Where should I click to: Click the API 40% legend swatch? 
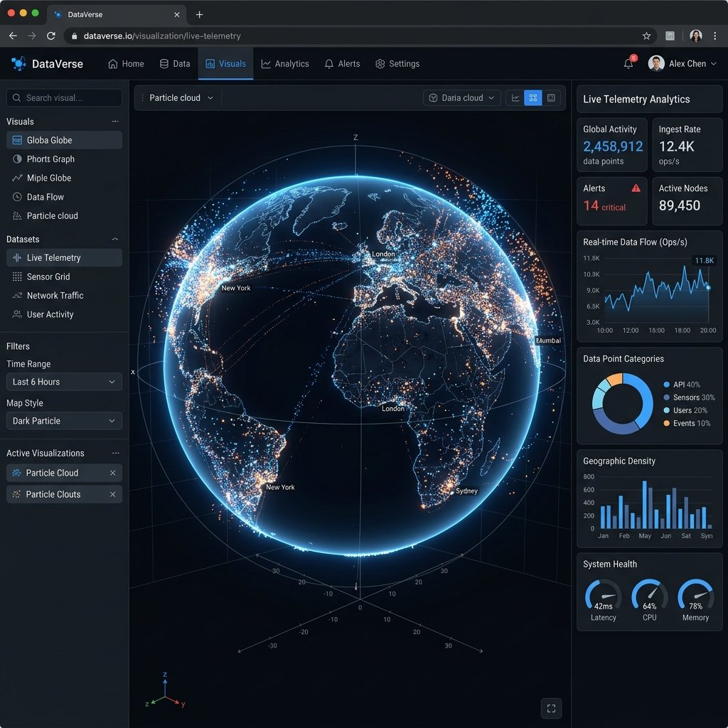[667, 385]
